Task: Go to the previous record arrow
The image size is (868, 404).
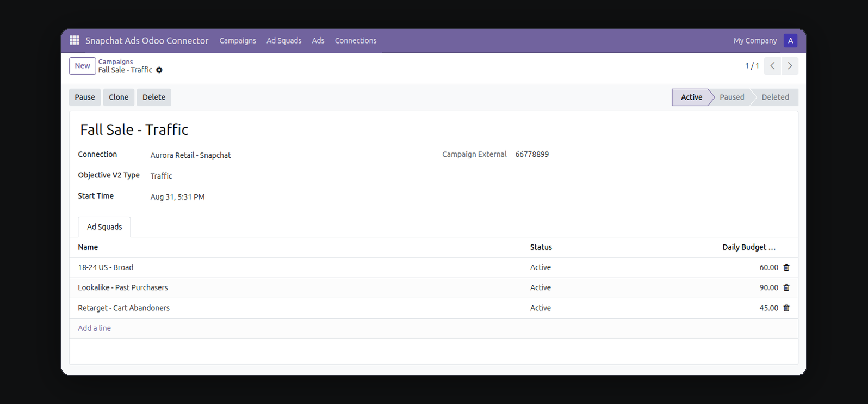Action: tap(772, 66)
